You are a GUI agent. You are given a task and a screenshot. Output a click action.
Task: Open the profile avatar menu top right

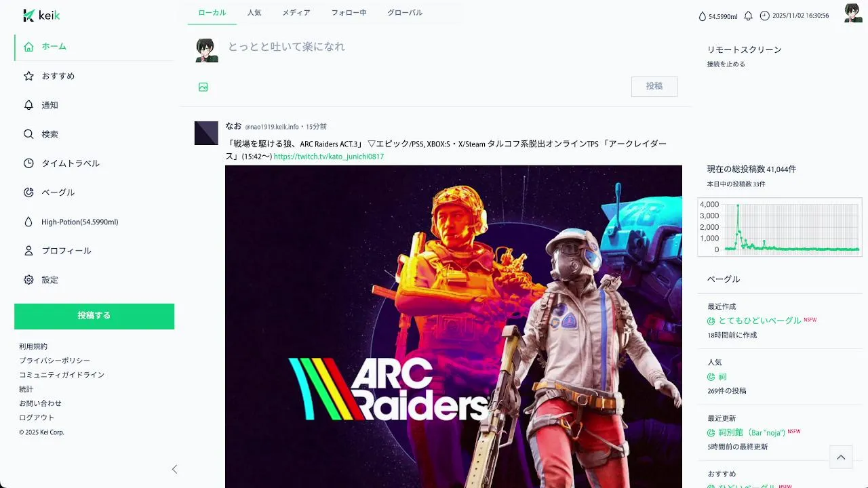[x=853, y=13]
